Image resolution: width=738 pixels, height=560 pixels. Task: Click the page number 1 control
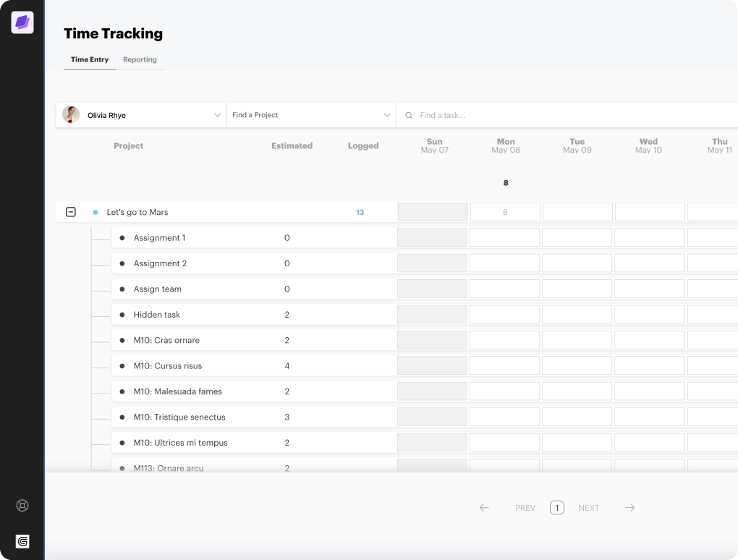click(557, 508)
